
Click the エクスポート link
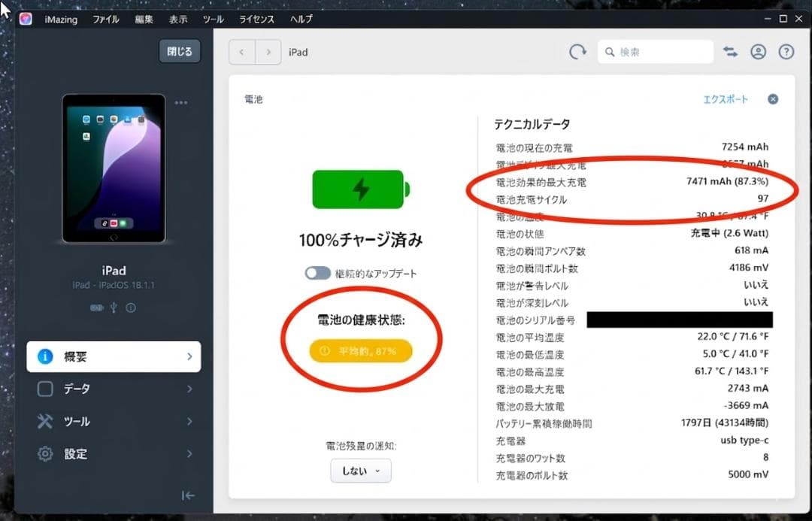726,99
